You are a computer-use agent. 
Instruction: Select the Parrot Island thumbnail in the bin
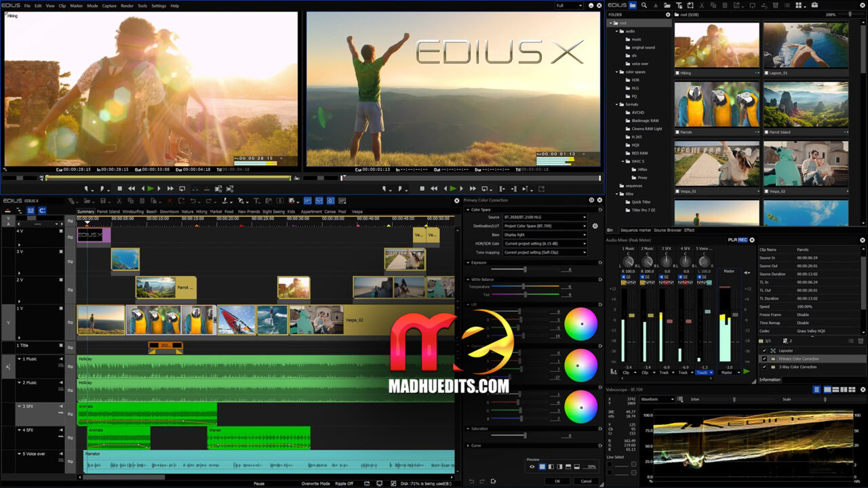(x=806, y=105)
